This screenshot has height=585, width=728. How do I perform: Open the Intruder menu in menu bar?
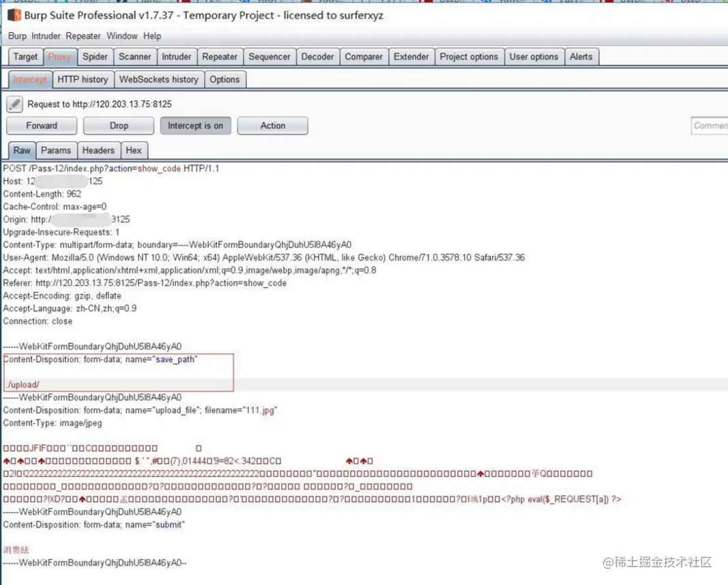click(x=46, y=35)
